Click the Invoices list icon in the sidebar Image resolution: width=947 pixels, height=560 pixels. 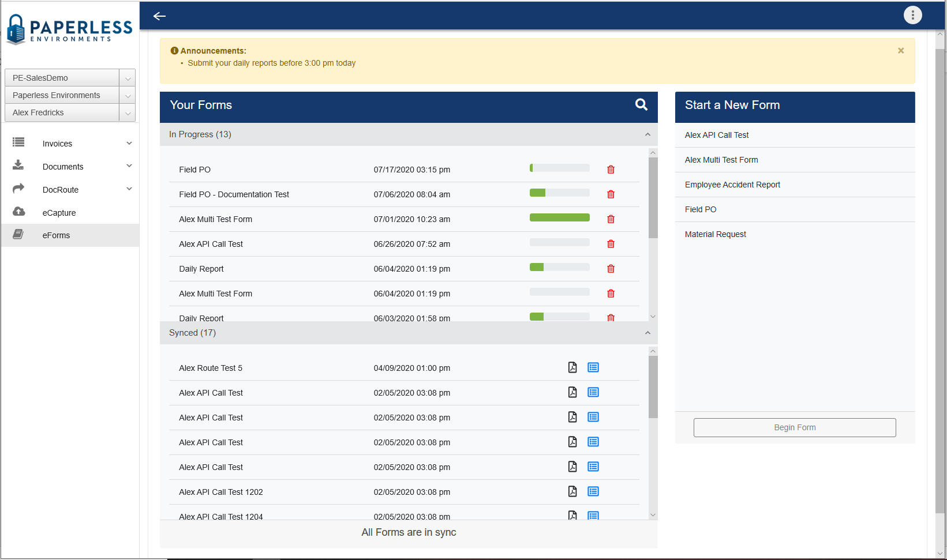18,142
